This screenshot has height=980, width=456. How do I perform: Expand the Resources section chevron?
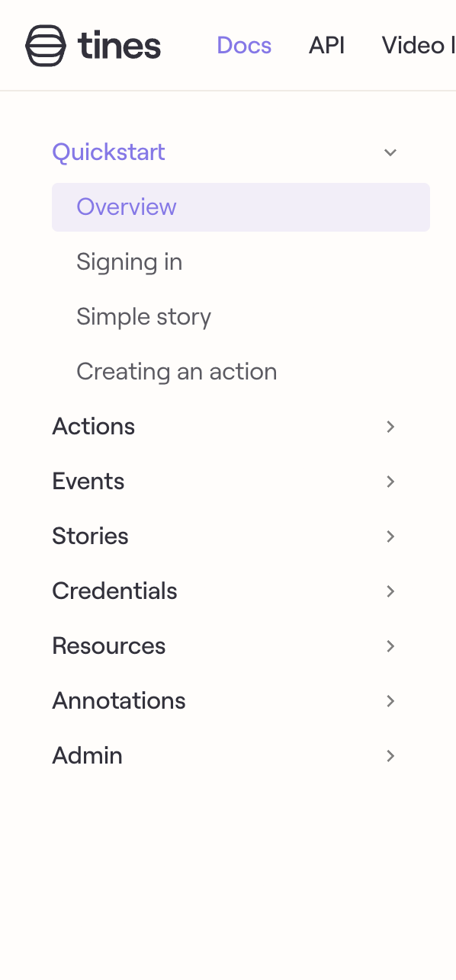click(390, 646)
